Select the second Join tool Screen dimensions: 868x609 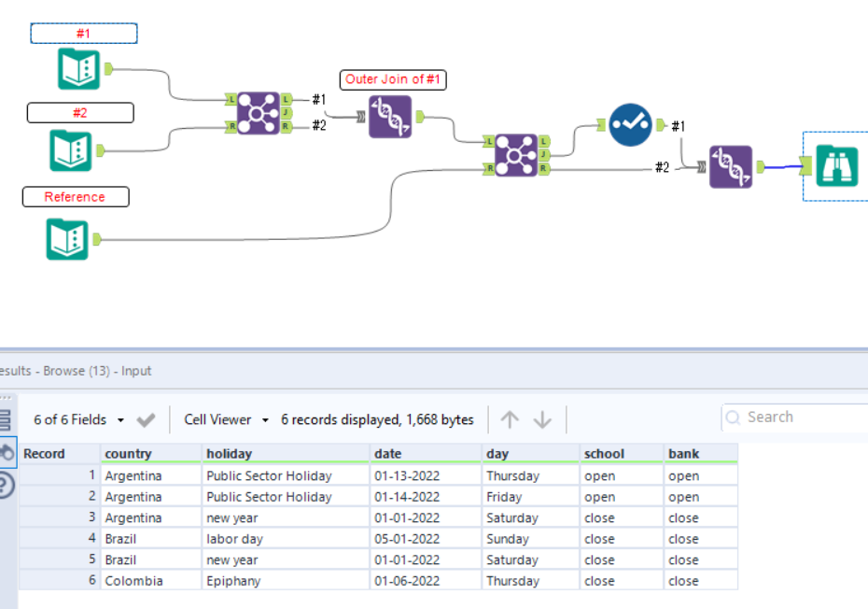[516, 155]
